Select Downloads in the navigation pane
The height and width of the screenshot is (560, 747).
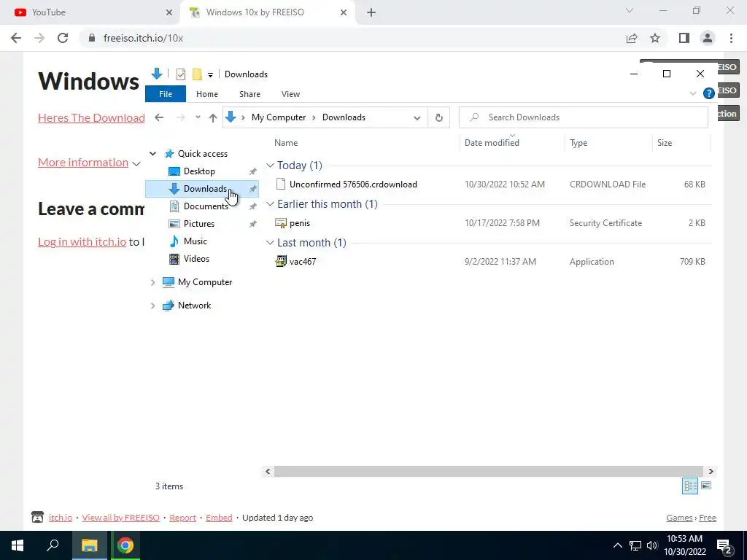click(202, 189)
